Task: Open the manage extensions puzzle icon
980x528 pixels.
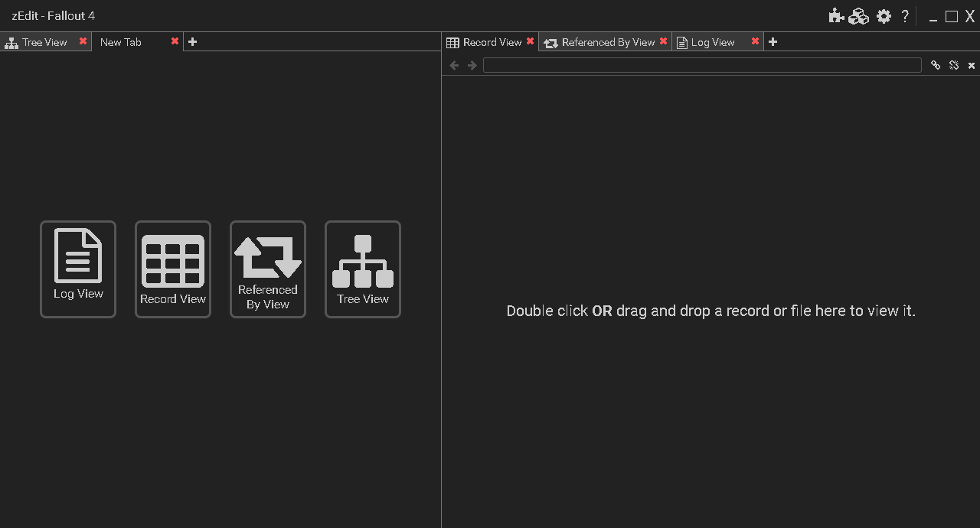Action: click(x=836, y=15)
